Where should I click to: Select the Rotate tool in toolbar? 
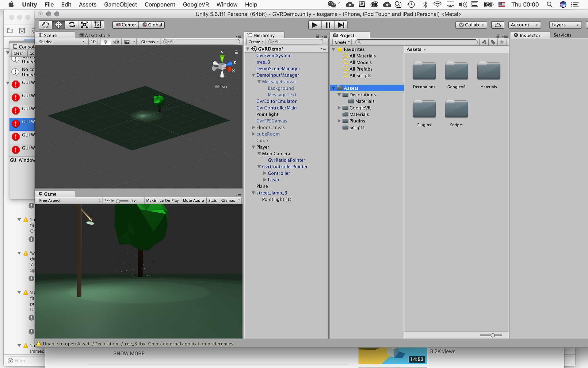(72, 25)
